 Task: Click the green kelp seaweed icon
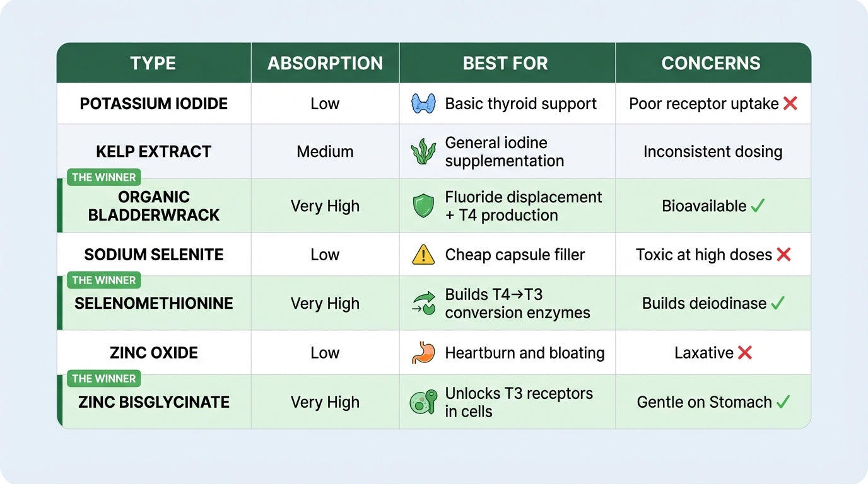click(x=423, y=152)
